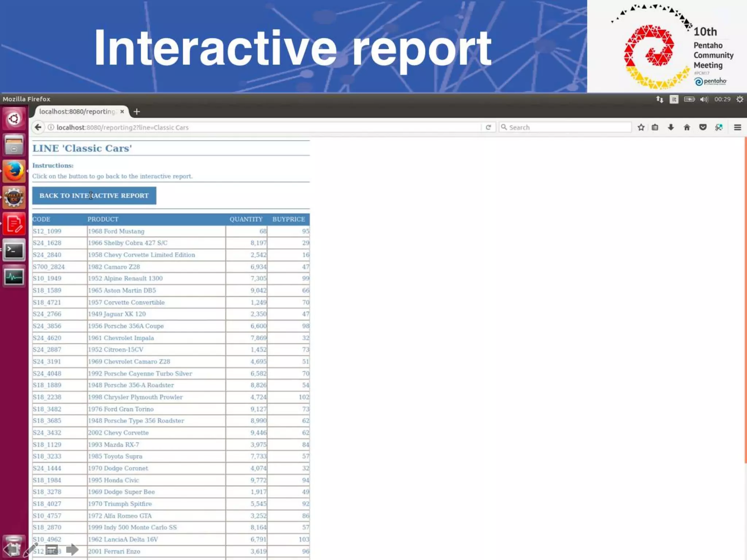Show bookmarks list clipboard icon
The width and height of the screenshot is (747, 560).
coord(655,127)
